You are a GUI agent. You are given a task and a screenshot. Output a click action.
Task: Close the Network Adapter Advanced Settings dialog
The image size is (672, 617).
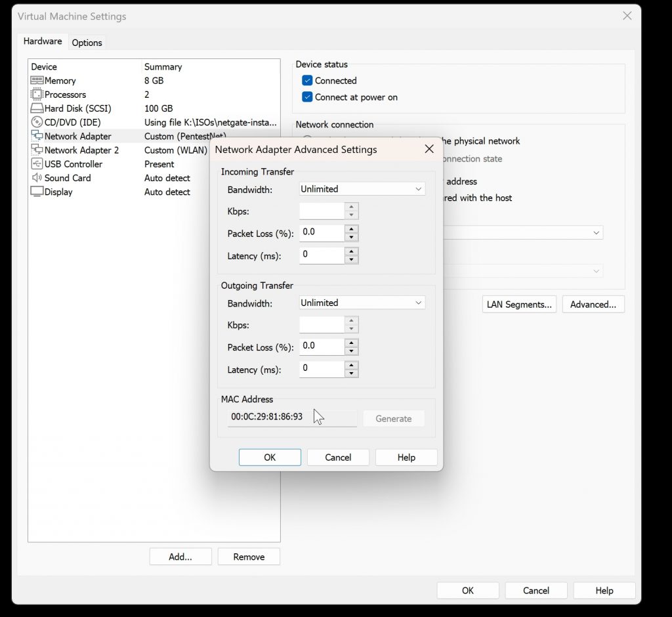click(429, 149)
